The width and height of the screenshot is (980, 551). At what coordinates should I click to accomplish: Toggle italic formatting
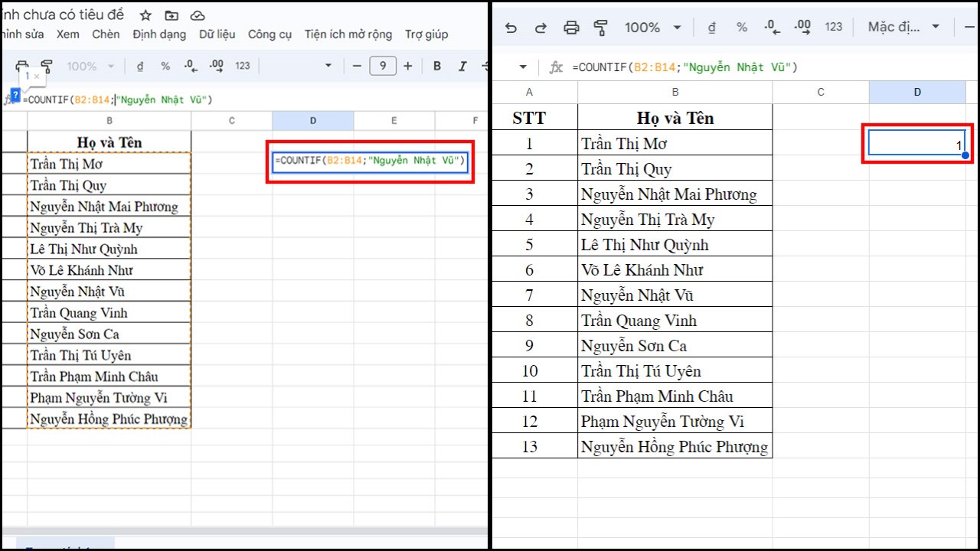pos(462,67)
